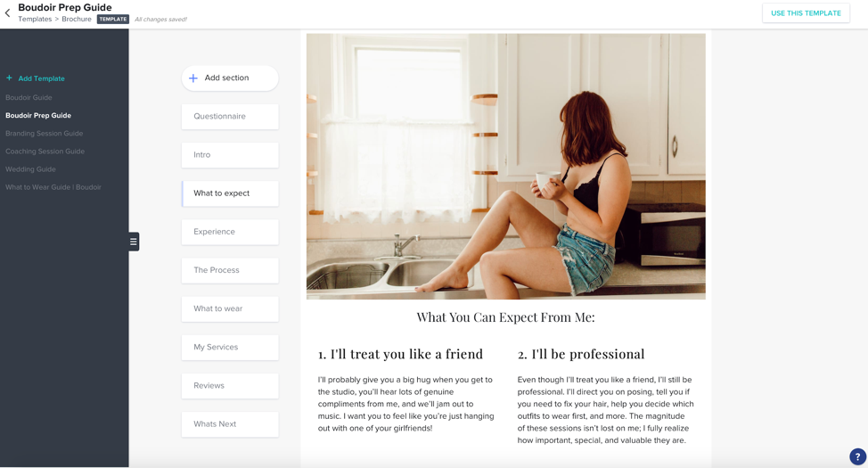
Task: Select What to Wear Guide | Boudoir
Action: click(x=53, y=187)
